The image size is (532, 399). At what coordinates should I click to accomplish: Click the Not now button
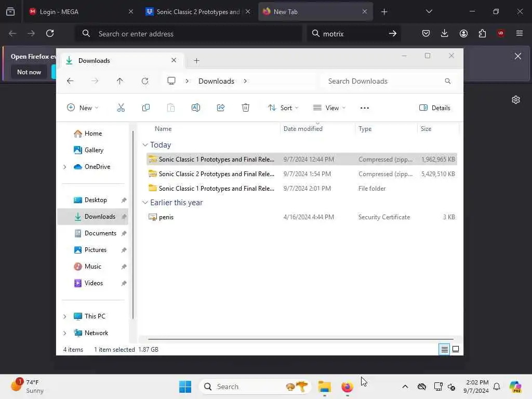click(x=29, y=72)
